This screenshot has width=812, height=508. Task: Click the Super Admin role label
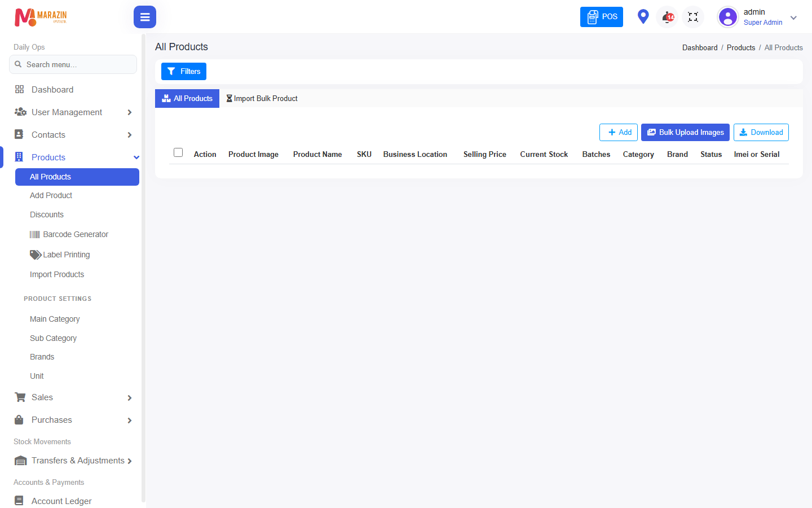(x=763, y=23)
